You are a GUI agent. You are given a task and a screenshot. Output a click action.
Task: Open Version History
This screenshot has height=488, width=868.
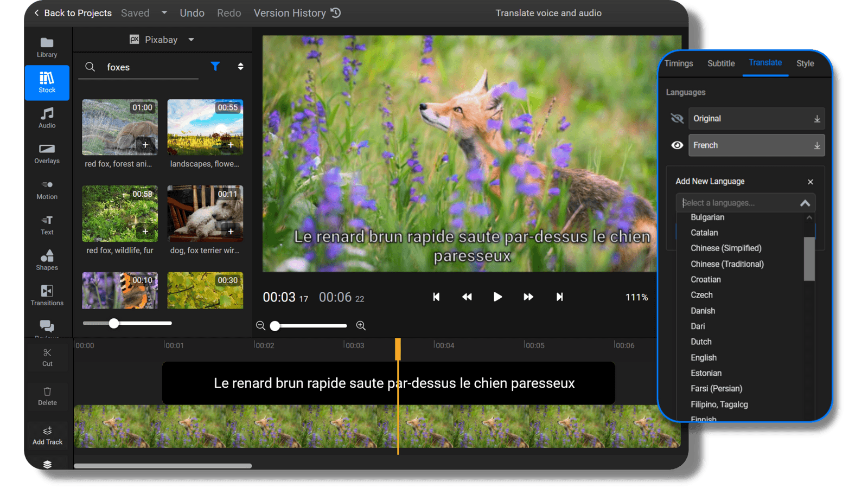tap(297, 13)
